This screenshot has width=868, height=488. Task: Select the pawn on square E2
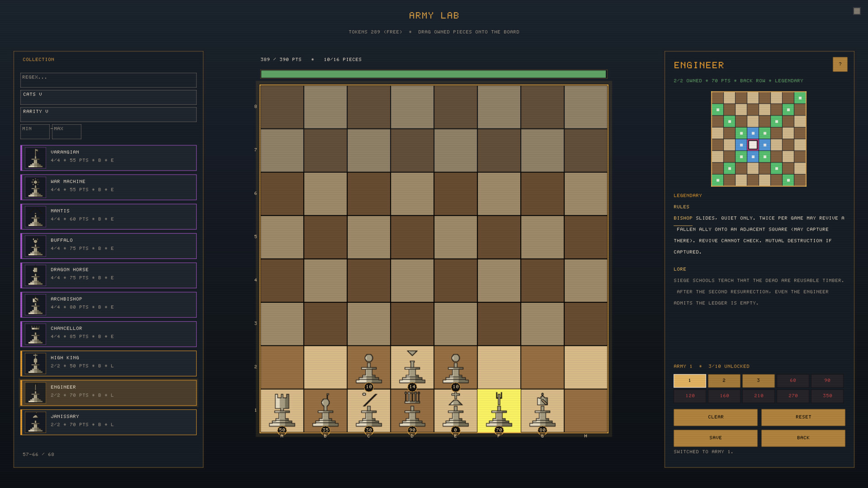455,368
